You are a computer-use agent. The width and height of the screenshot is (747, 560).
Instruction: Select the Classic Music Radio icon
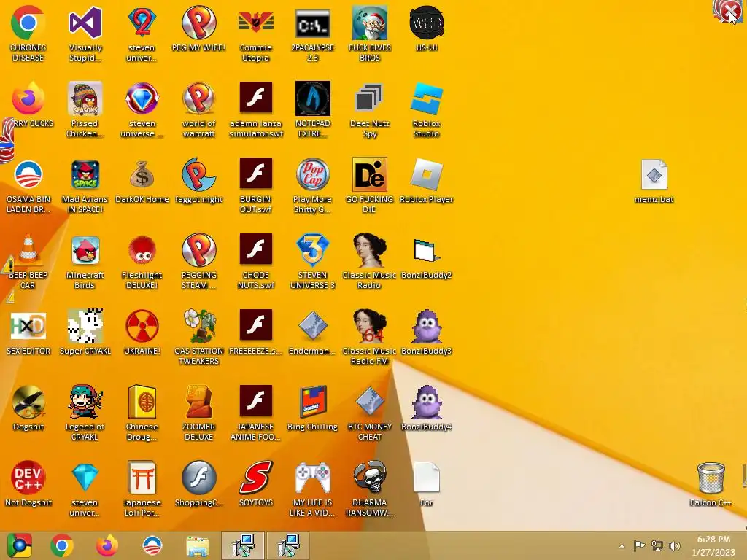tap(369, 250)
